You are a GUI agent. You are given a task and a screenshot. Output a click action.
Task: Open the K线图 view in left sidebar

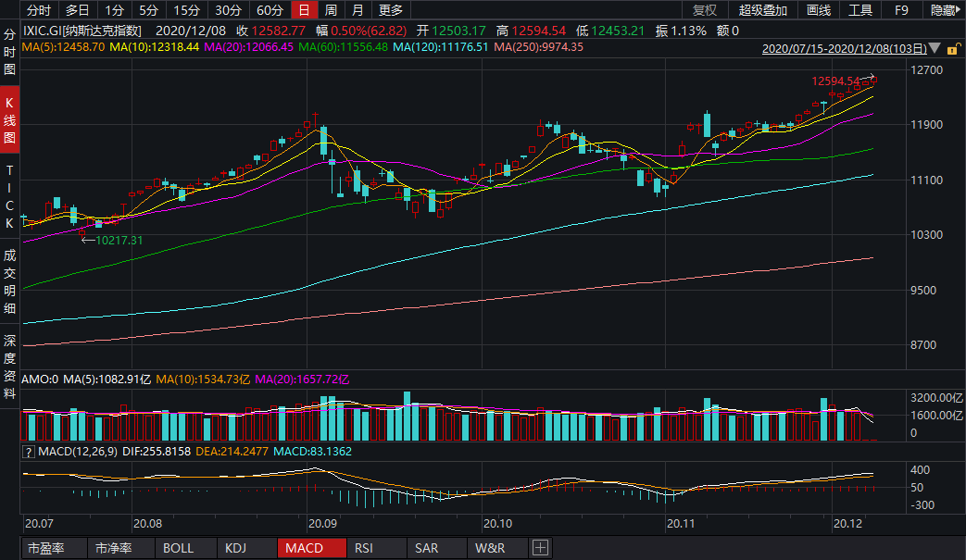pos(9,121)
